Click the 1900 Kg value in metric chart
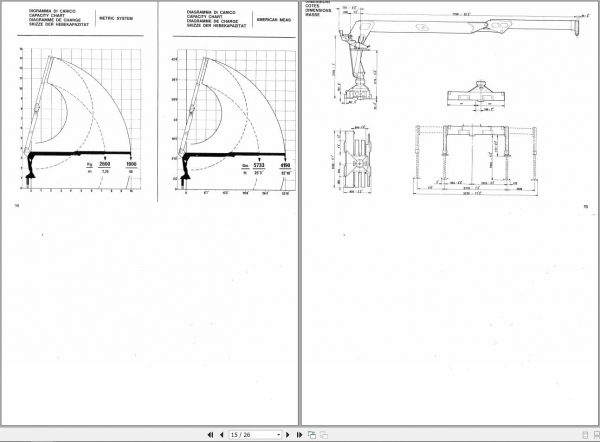Screen dimensions: 600x442 coord(131,164)
